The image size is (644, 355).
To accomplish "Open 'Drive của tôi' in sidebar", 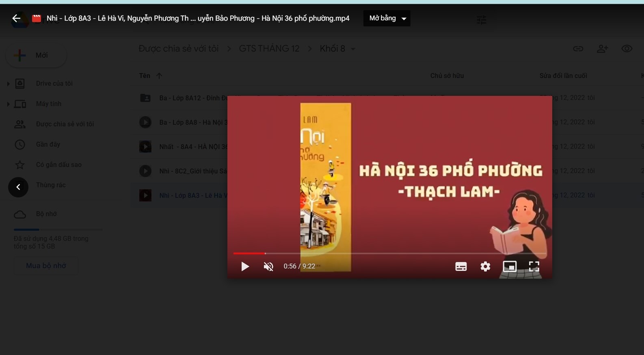I will tap(54, 83).
